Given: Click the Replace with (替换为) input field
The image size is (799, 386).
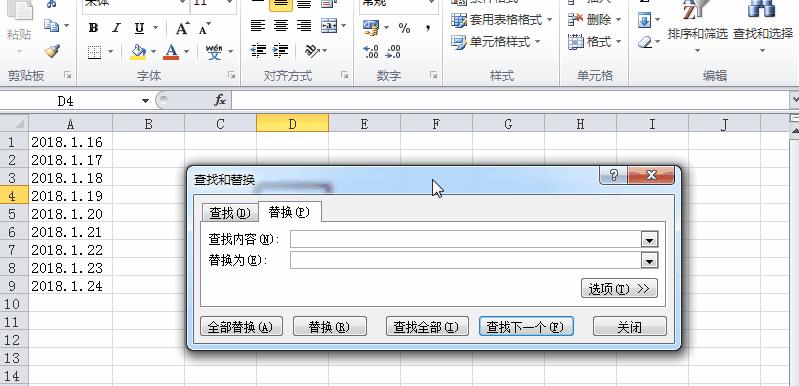Looking at the screenshot, I should (466, 261).
